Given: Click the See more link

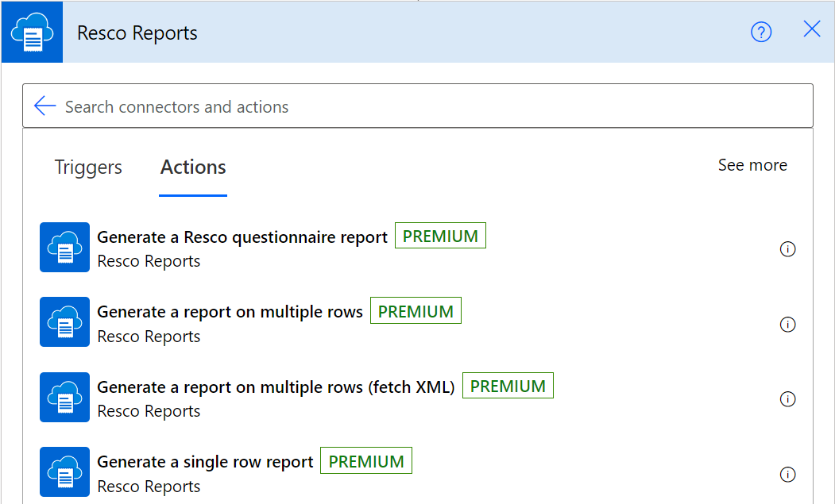Looking at the screenshot, I should coord(752,165).
